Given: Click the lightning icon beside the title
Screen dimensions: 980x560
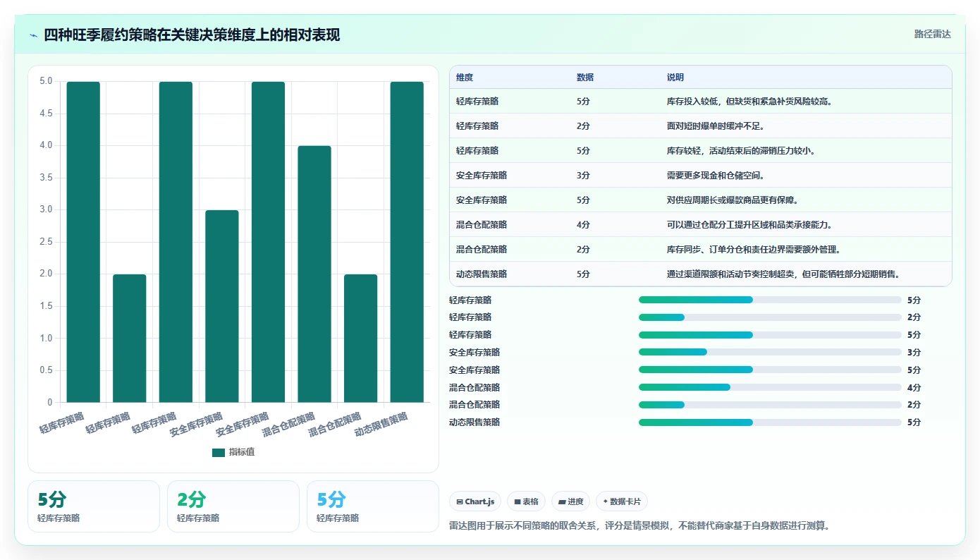Looking at the screenshot, I should click(x=33, y=35).
